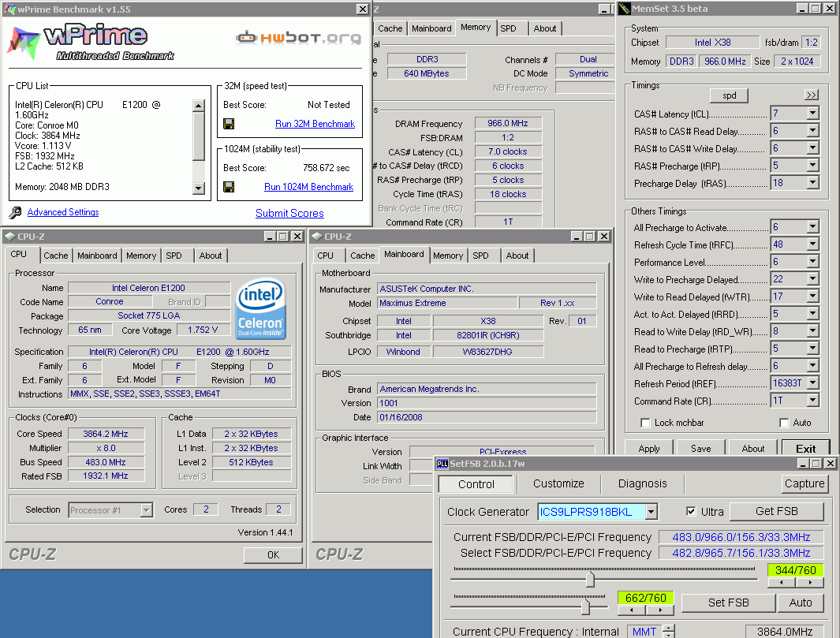Click the upper FSB slider thumb in SetFSB

coord(590,579)
